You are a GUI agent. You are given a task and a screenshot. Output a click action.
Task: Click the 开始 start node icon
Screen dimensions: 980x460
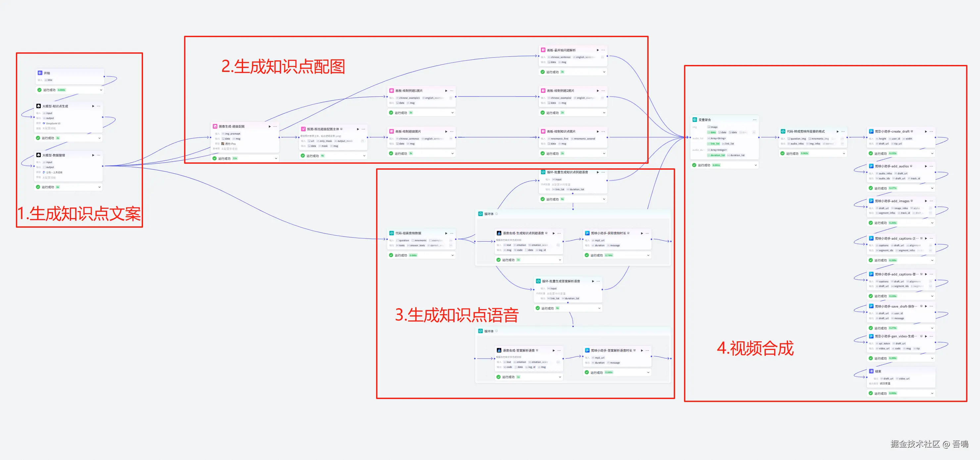(40, 73)
